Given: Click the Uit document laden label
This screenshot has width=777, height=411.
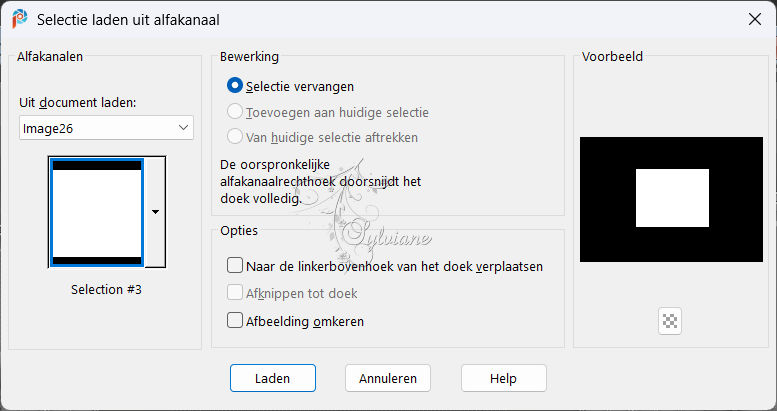Looking at the screenshot, I should click(78, 103).
